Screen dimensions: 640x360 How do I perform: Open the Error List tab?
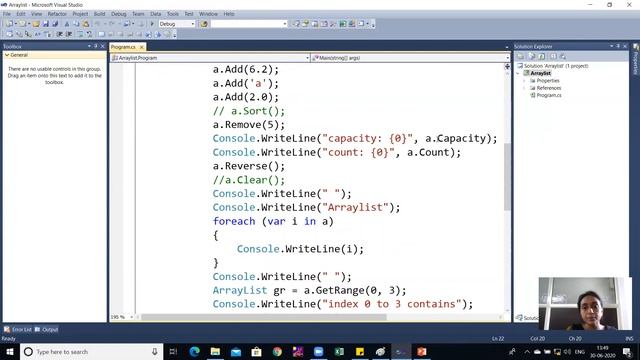click(18, 329)
